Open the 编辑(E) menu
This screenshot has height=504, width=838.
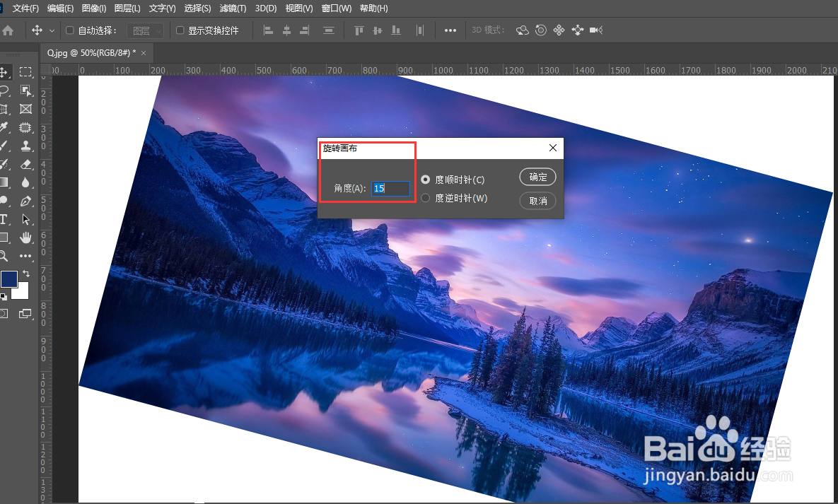click(x=60, y=8)
